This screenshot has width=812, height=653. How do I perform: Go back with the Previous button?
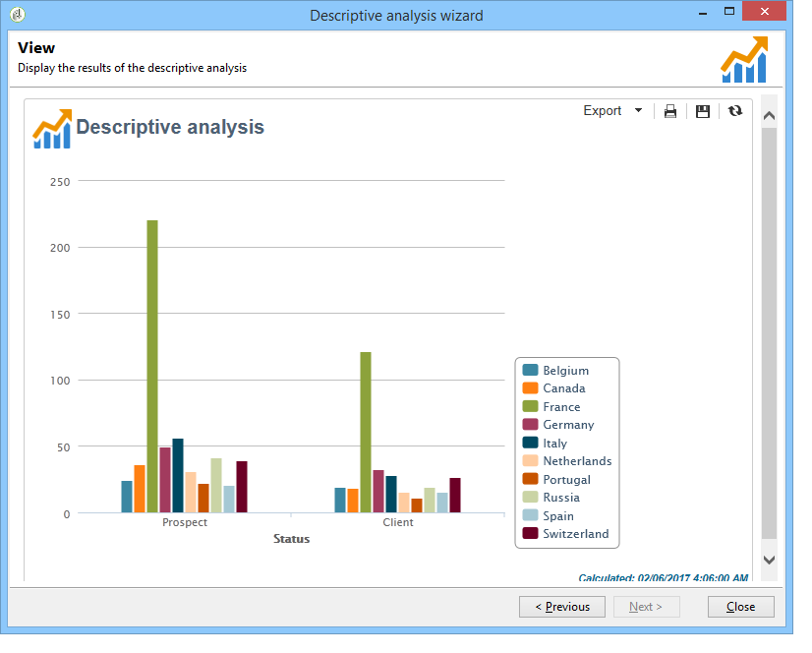pyautogui.click(x=562, y=607)
